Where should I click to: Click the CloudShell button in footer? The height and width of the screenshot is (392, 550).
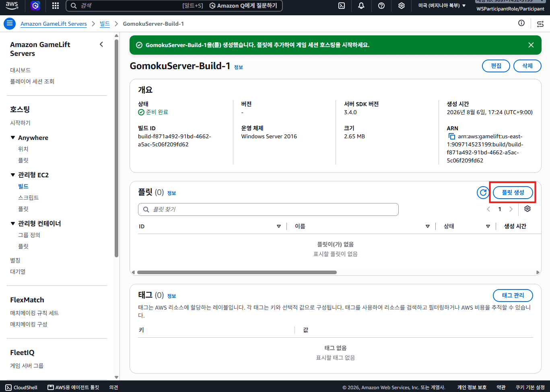(22, 387)
